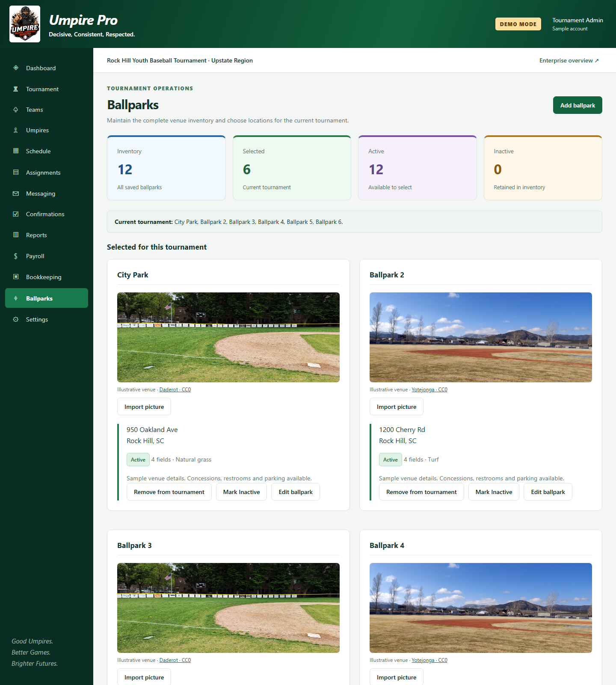Viewport: 616px width, 685px height.
Task: Open the Schedule section
Action: pyautogui.click(x=47, y=151)
